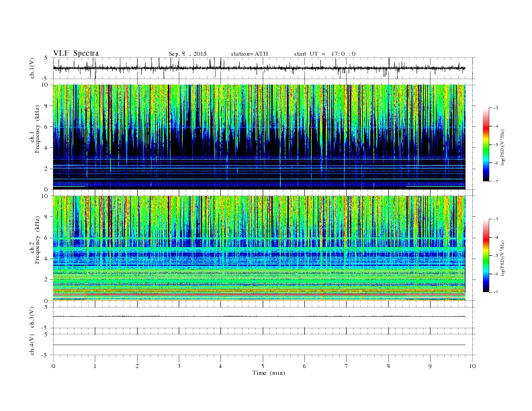Click the 'ch.4(V)' axis label
Viewport: 532px width, 411px height.
click(32, 345)
